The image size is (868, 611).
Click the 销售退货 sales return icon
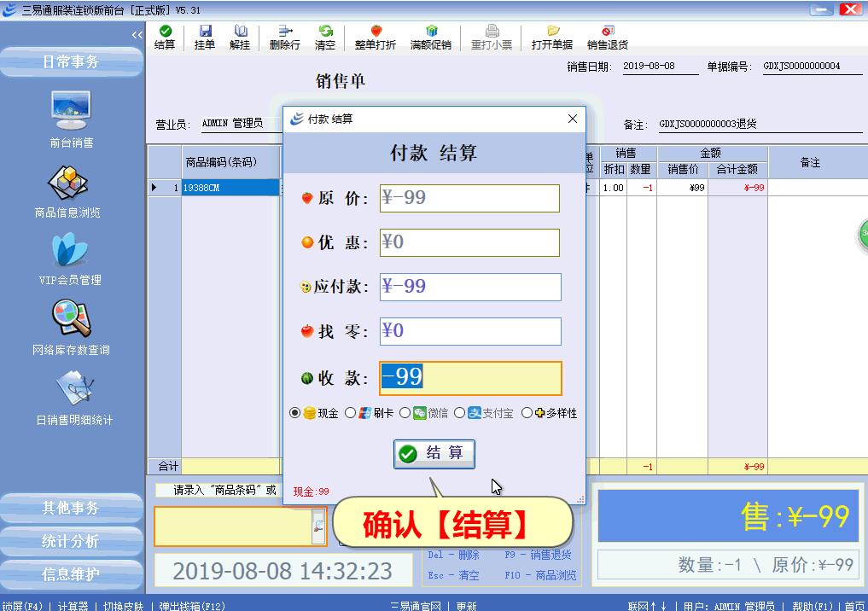coord(607,37)
